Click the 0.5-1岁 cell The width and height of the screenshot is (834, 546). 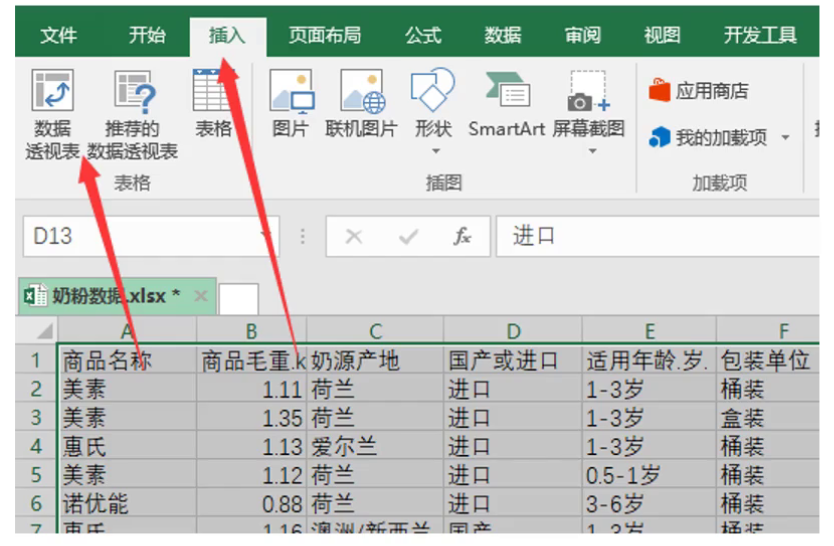649,474
